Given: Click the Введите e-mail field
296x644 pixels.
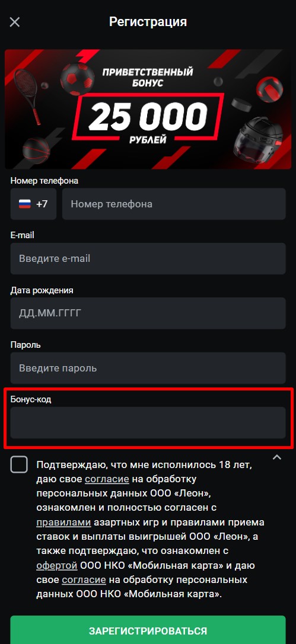Looking at the screenshot, I should click(x=148, y=259).
